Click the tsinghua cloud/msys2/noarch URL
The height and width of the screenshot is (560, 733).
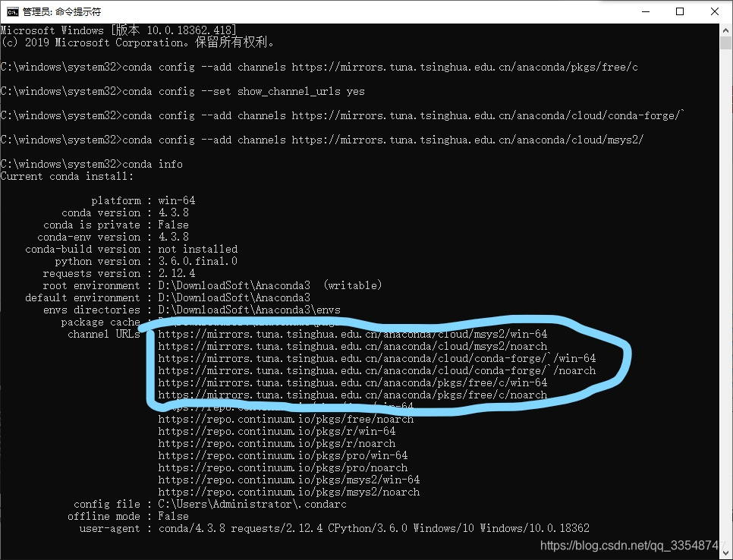[353, 346]
